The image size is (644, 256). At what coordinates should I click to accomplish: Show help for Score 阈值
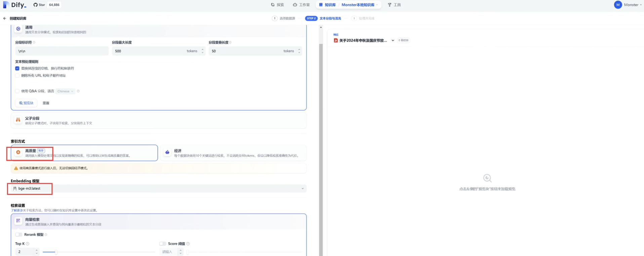(x=188, y=244)
